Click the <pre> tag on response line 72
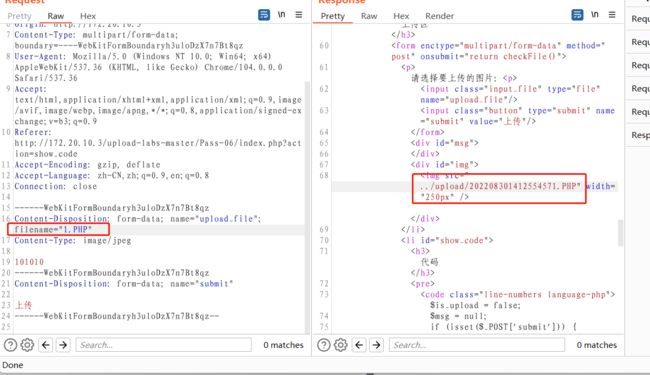650x375 pixels. click(x=422, y=284)
